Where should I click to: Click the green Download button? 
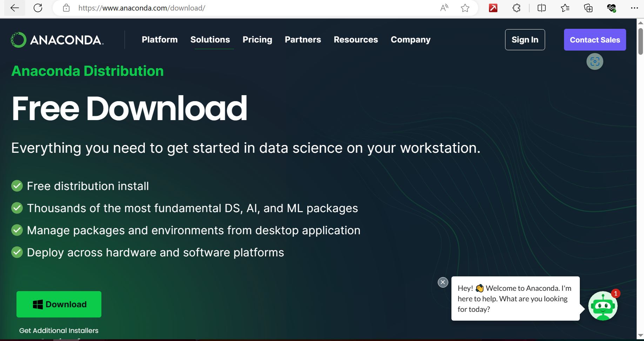pyautogui.click(x=59, y=304)
